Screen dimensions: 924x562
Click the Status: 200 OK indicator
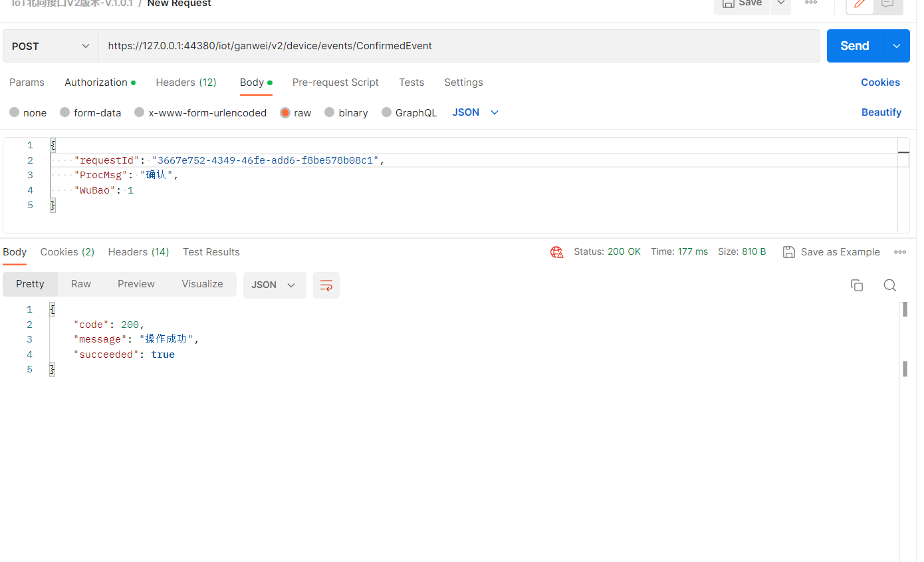(608, 252)
